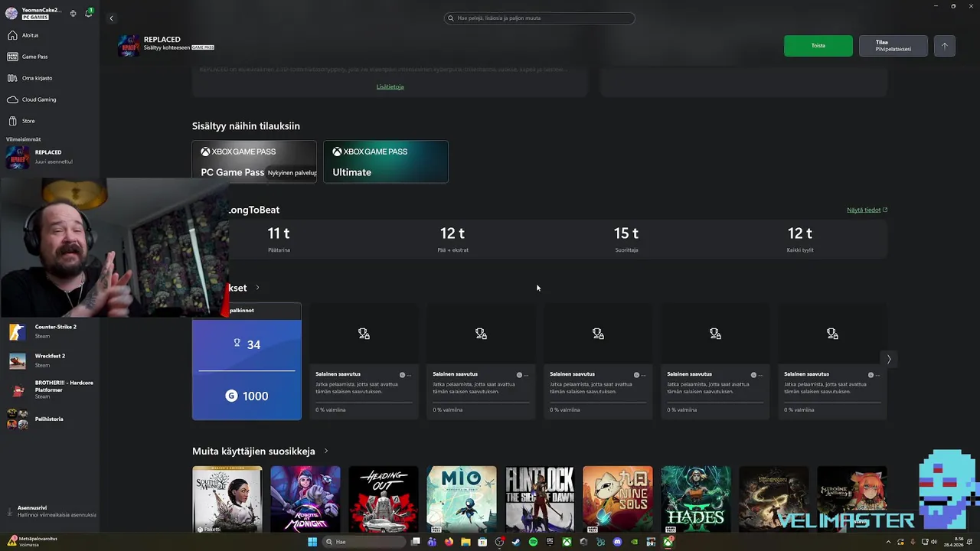The width and height of the screenshot is (980, 551).
Task: Open the Heading Out thumbnail
Action: tap(383, 500)
